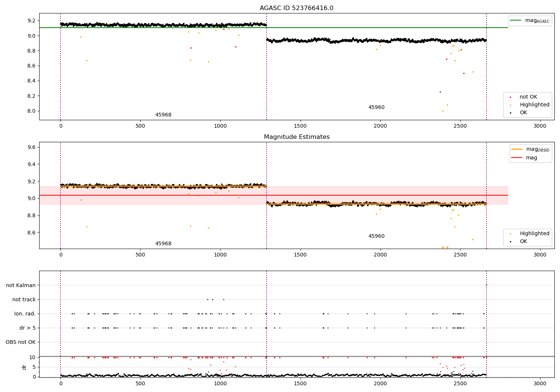560x392 pixels.
Task: Click the 45968 label in the middle plot
Action: point(164,244)
